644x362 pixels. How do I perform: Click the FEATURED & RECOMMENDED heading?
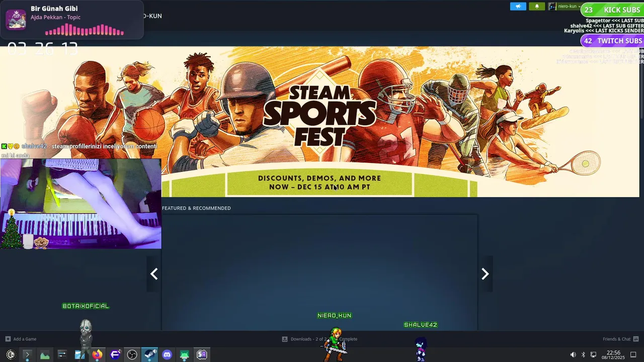(x=196, y=208)
